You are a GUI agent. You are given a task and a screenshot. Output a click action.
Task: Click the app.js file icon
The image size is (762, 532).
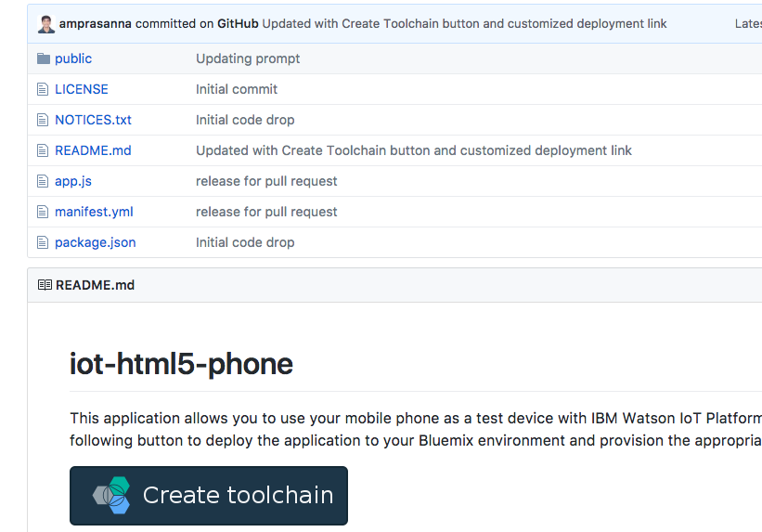[x=43, y=181]
